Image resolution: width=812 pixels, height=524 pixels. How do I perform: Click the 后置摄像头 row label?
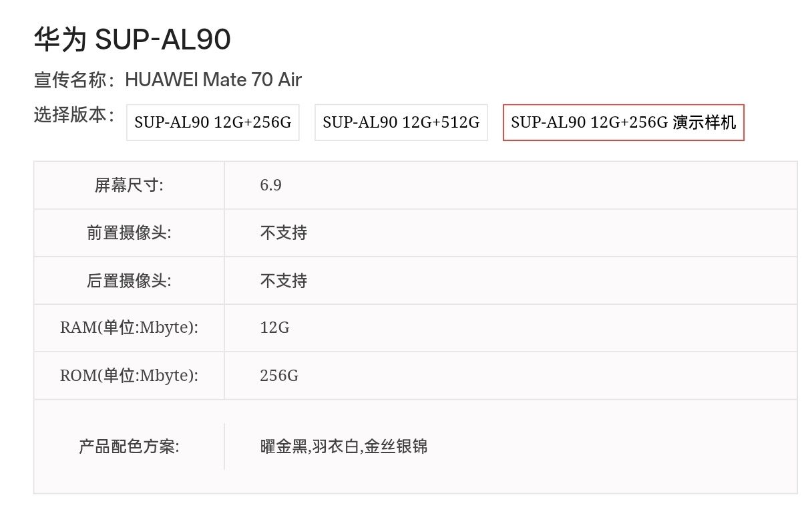coord(129,281)
